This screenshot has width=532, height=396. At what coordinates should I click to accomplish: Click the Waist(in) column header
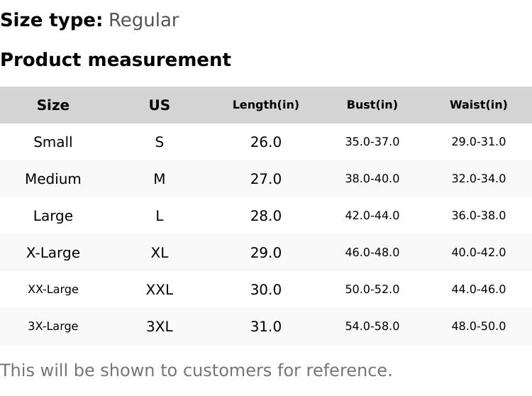[479, 105]
